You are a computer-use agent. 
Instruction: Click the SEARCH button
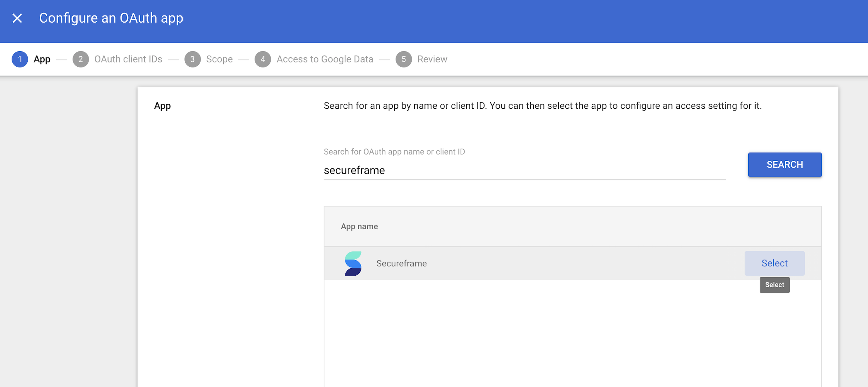point(785,165)
